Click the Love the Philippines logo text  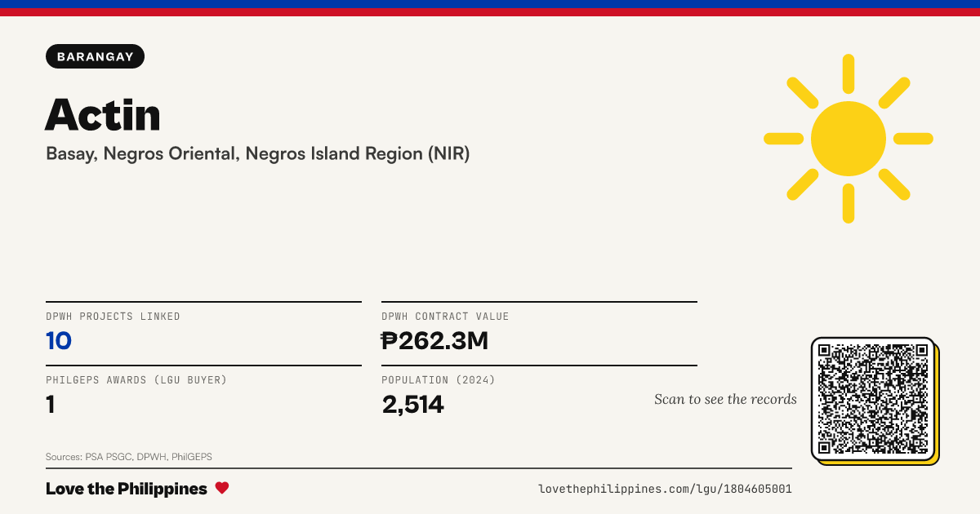point(127,489)
